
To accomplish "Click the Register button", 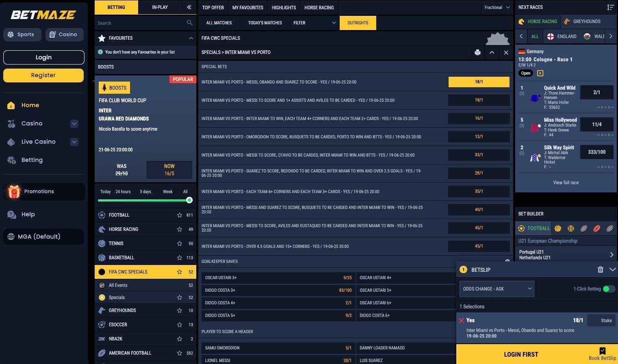I will [x=43, y=75].
